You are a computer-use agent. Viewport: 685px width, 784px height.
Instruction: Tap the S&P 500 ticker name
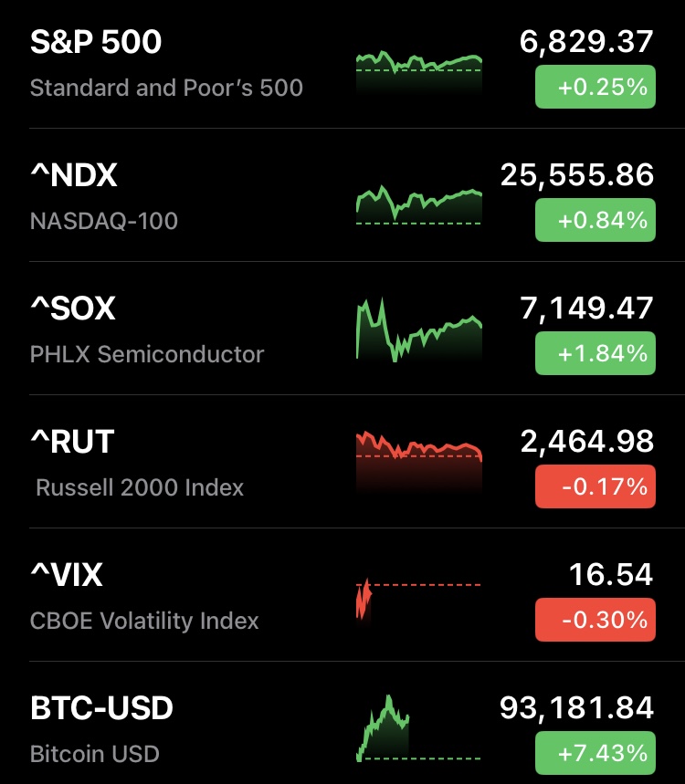pyautogui.click(x=96, y=42)
